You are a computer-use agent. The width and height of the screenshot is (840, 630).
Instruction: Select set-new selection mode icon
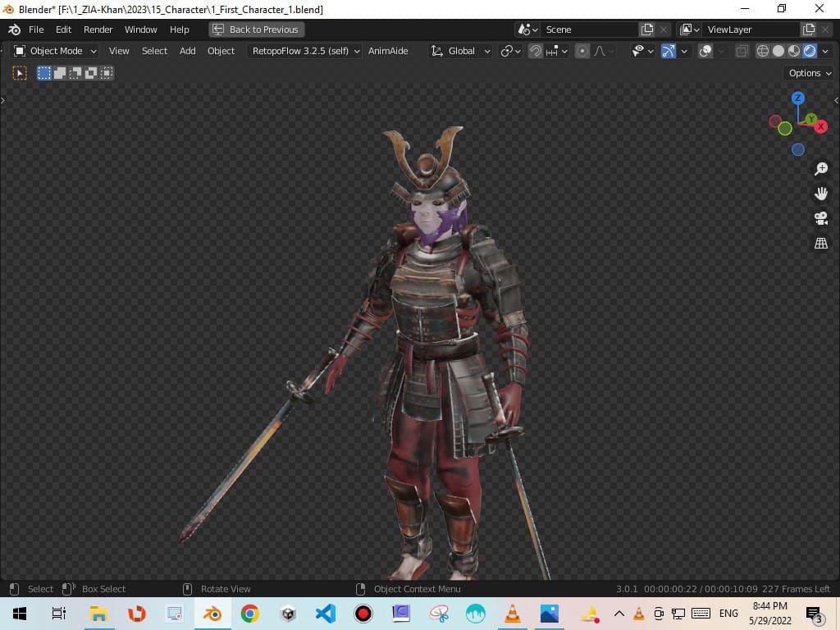pyautogui.click(x=44, y=73)
